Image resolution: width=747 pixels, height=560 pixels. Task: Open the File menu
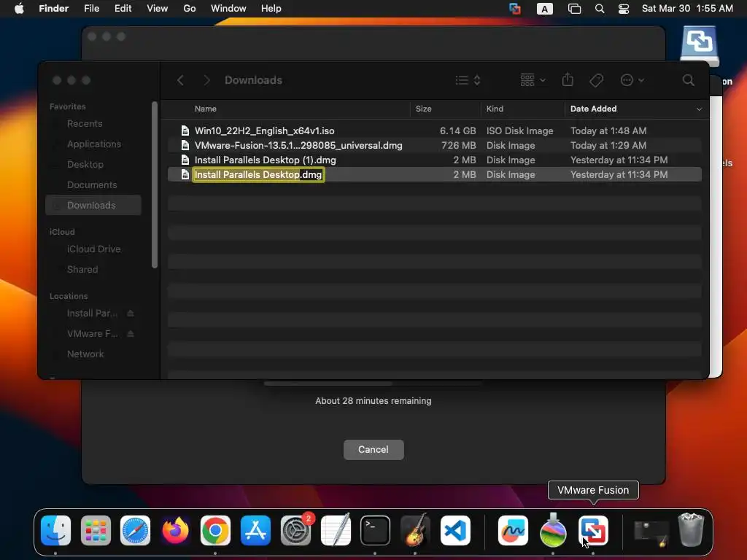91,9
